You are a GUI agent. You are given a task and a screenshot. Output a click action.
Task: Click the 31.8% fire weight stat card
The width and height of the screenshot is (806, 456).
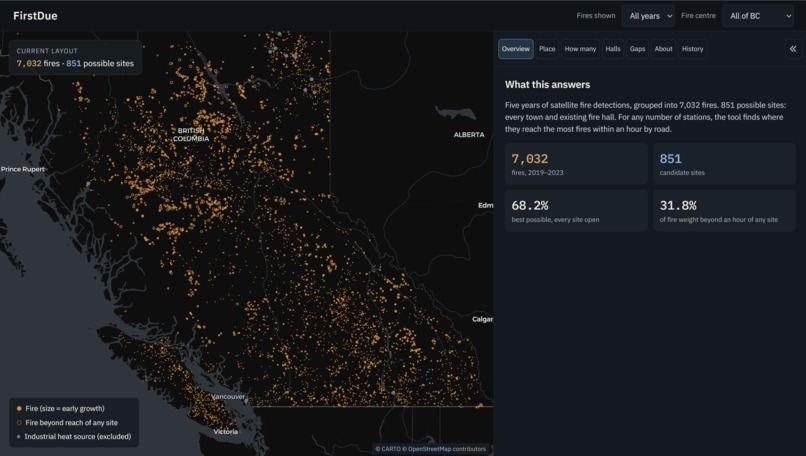[724, 211]
